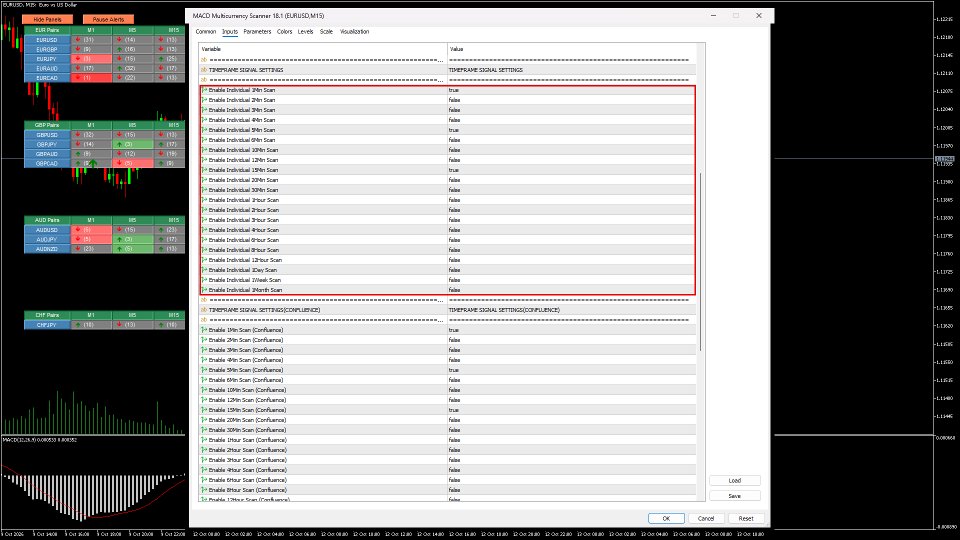Viewport: 960px width, 540px height.
Task: Click the GBP Pairs panel header
Action: click(47, 125)
